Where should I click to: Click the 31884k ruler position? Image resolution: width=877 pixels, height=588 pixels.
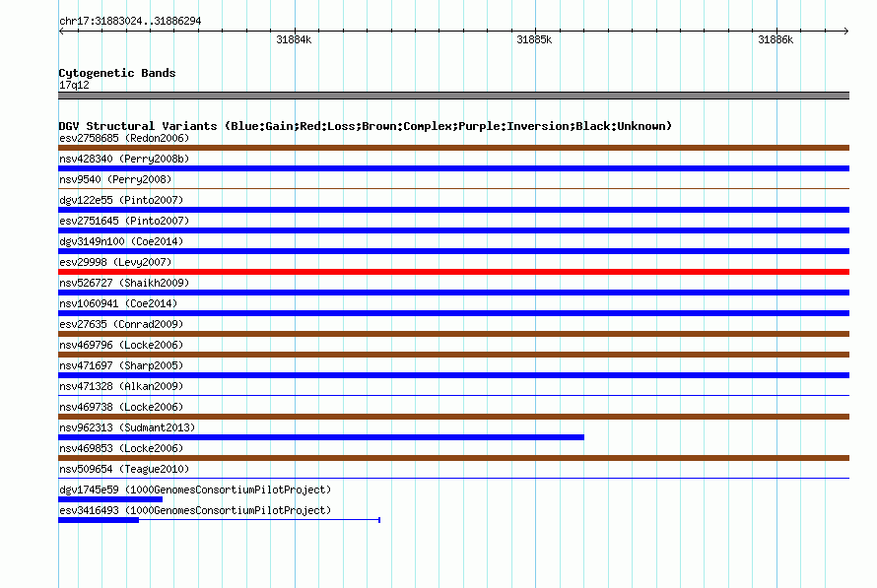coord(294,39)
